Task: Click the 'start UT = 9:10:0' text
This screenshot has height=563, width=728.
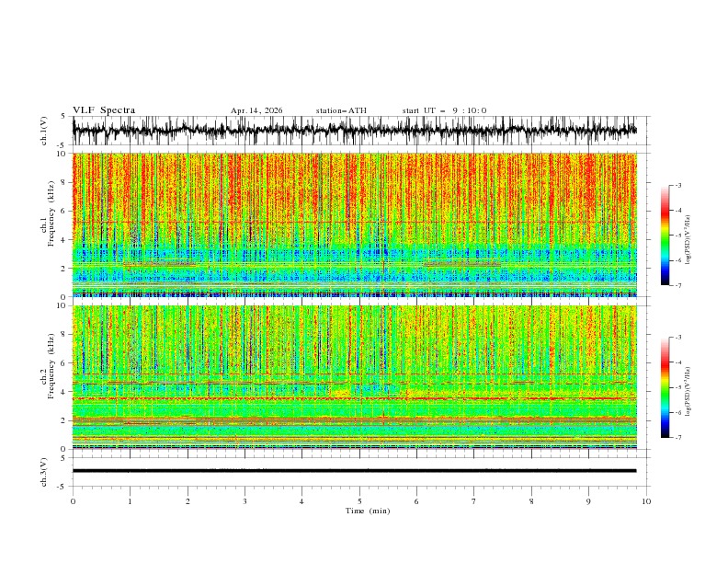Action: tap(444, 110)
